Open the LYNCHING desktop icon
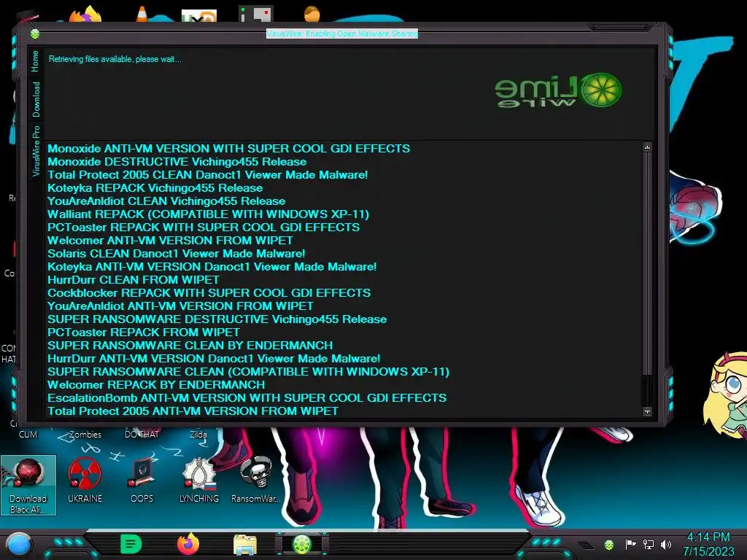The height and width of the screenshot is (560, 747). point(199,480)
